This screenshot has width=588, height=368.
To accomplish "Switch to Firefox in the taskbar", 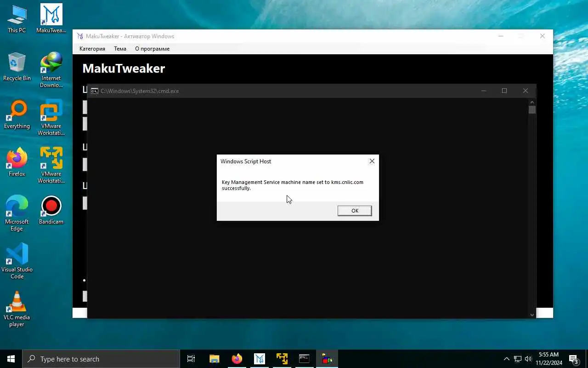I will pos(237,359).
